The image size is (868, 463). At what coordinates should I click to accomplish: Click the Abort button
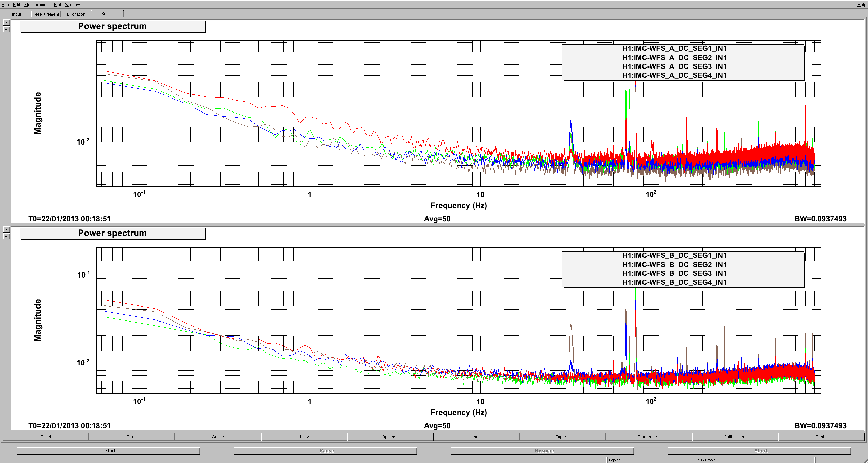[x=759, y=451]
